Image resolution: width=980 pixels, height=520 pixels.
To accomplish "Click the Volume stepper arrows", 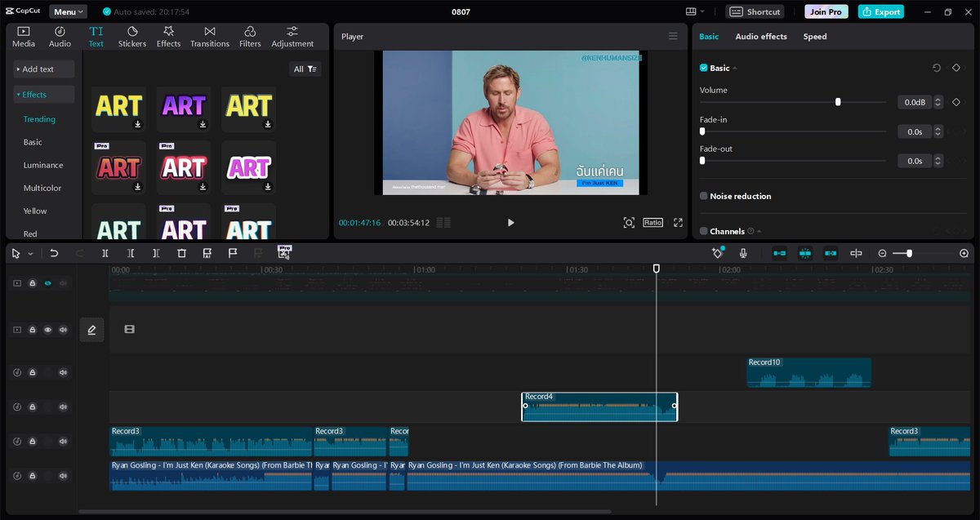I will [x=938, y=102].
